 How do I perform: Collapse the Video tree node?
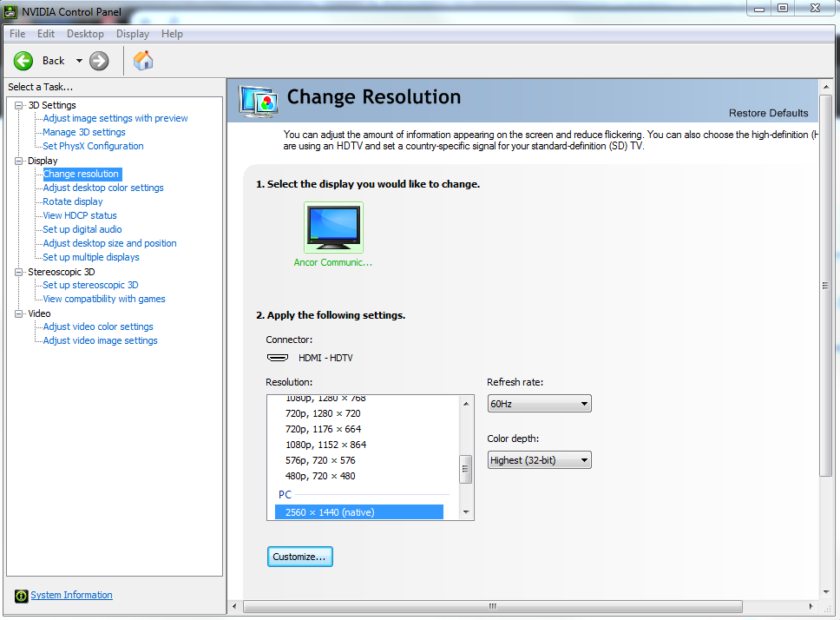pyautogui.click(x=19, y=314)
